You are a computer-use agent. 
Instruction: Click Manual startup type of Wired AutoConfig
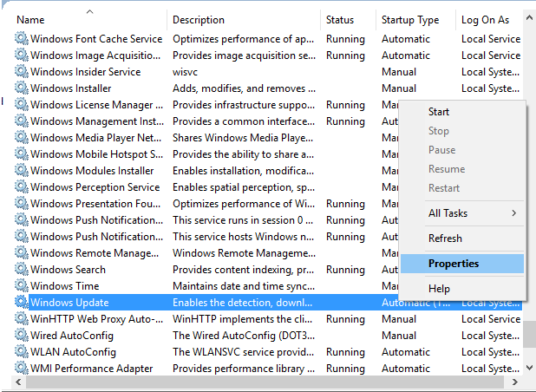[399, 336]
